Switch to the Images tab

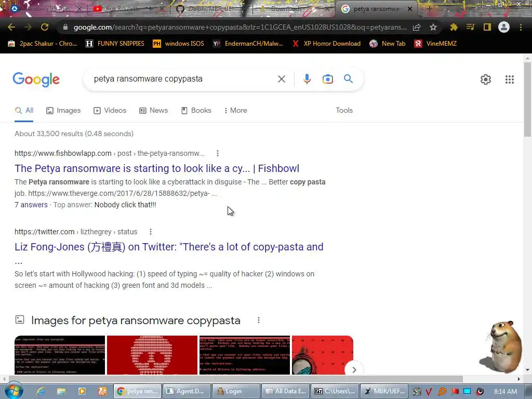tap(63, 111)
